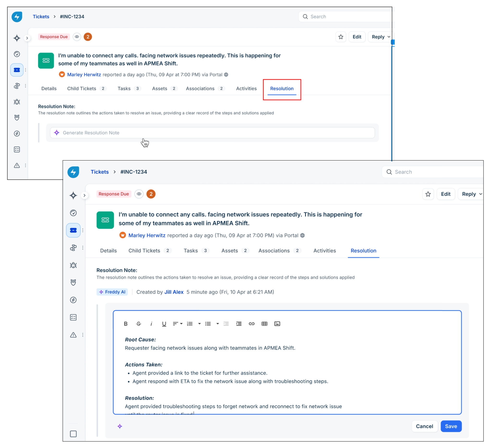
Task: Insert a table in resolution note
Action: 264,324
